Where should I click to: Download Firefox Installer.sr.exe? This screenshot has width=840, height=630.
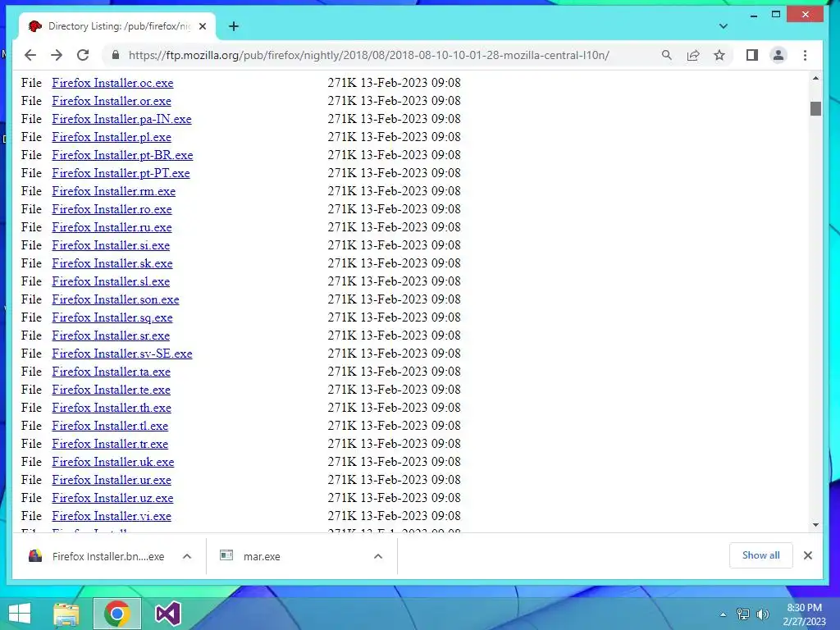[111, 336]
